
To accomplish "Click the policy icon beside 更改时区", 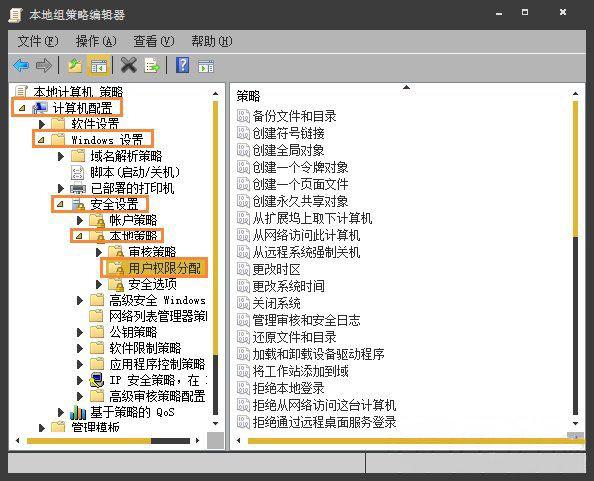I will click(243, 269).
